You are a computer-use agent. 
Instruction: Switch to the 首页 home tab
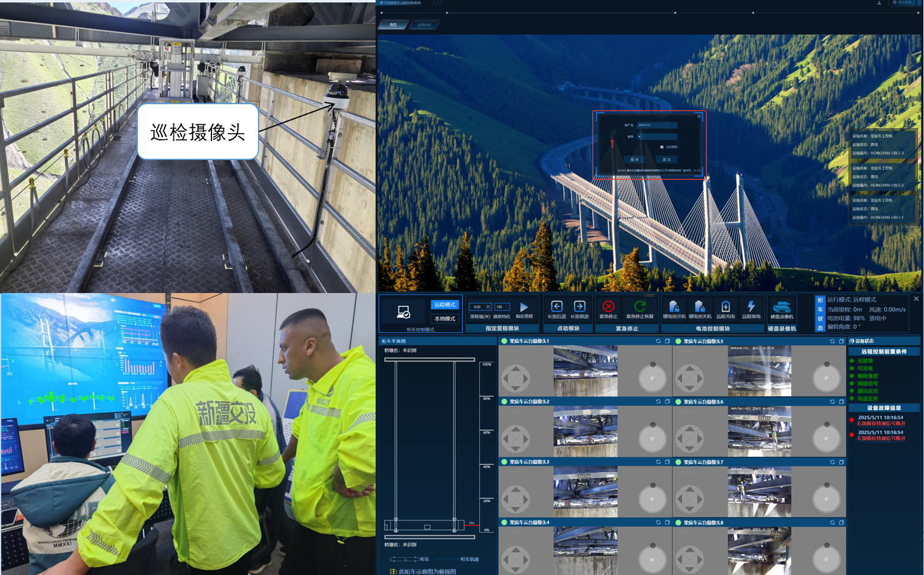pyautogui.click(x=393, y=25)
